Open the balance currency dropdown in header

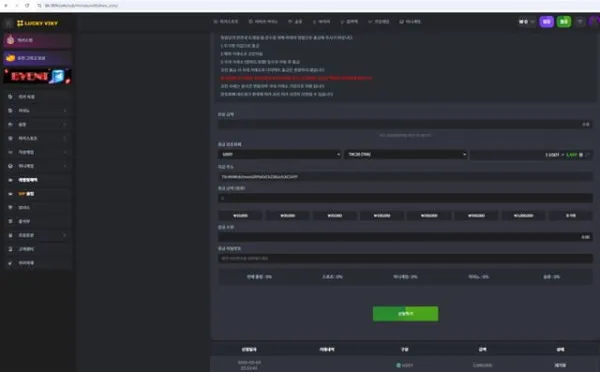[x=527, y=22]
